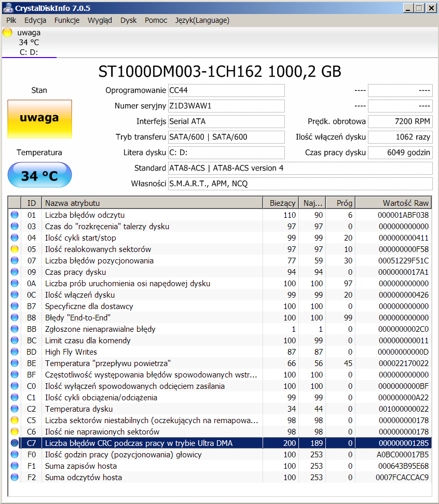Select the row 'Liczba błędów odczytu'
This screenshot has height=504, width=439.
pos(219,215)
